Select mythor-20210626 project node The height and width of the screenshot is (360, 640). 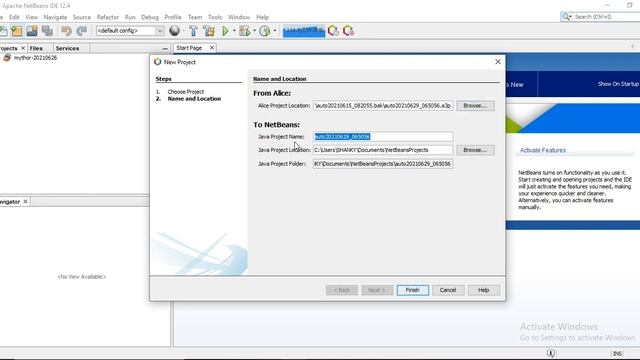pyautogui.click(x=36, y=58)
